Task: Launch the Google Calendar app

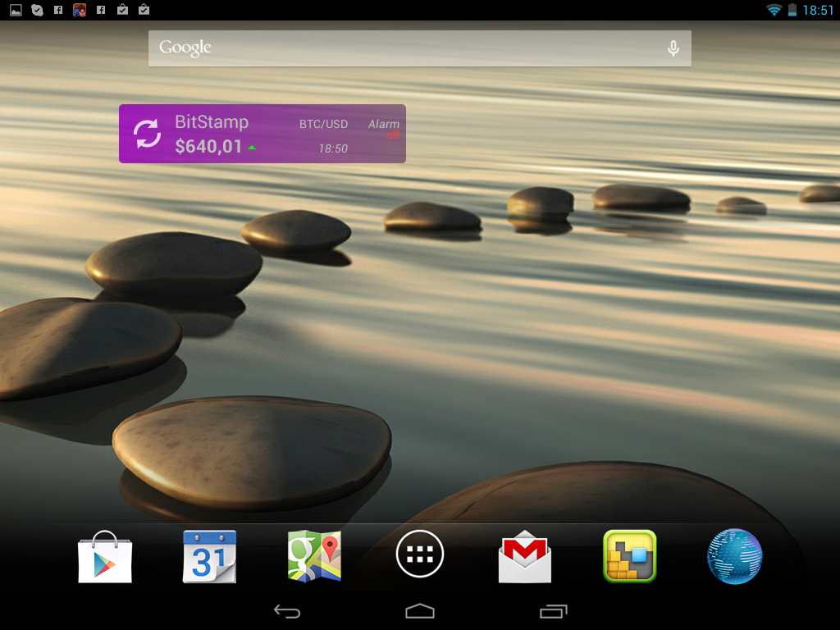Action: coord(209,556)
